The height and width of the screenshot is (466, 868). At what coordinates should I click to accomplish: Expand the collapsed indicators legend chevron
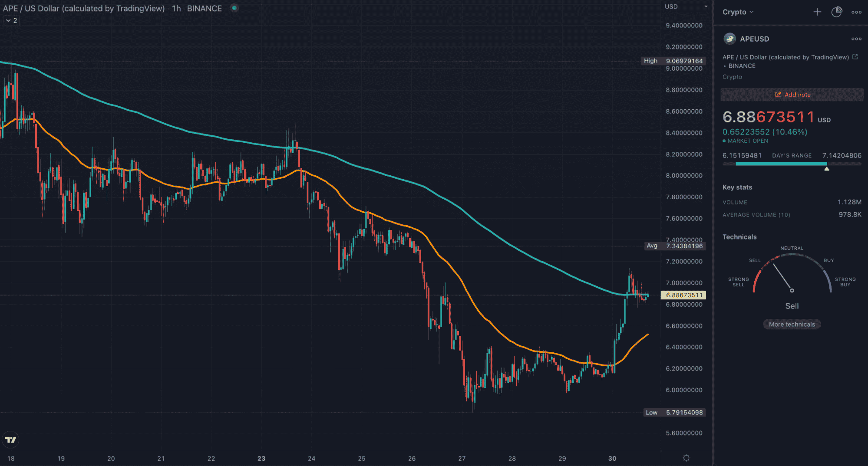click(12, 20)
